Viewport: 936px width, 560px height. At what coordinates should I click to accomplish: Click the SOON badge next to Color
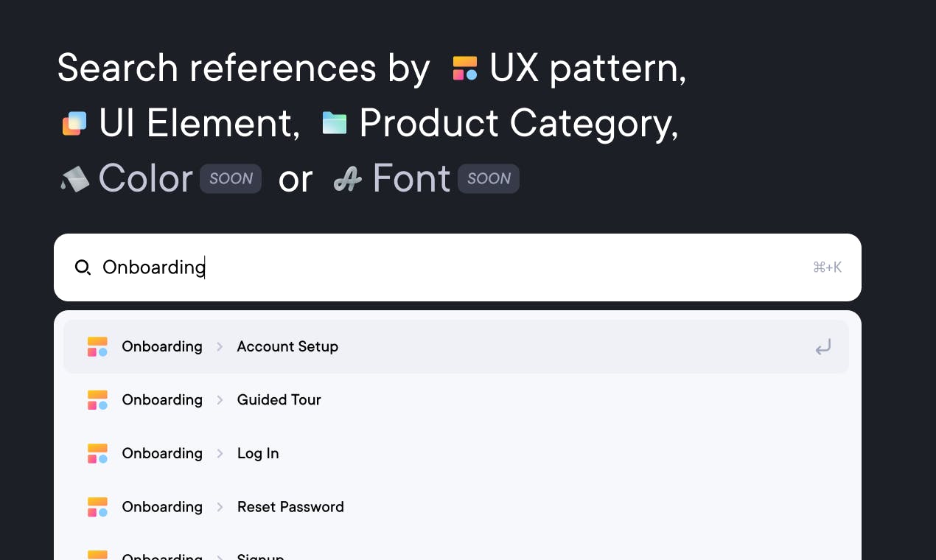(x=231, y=179)
